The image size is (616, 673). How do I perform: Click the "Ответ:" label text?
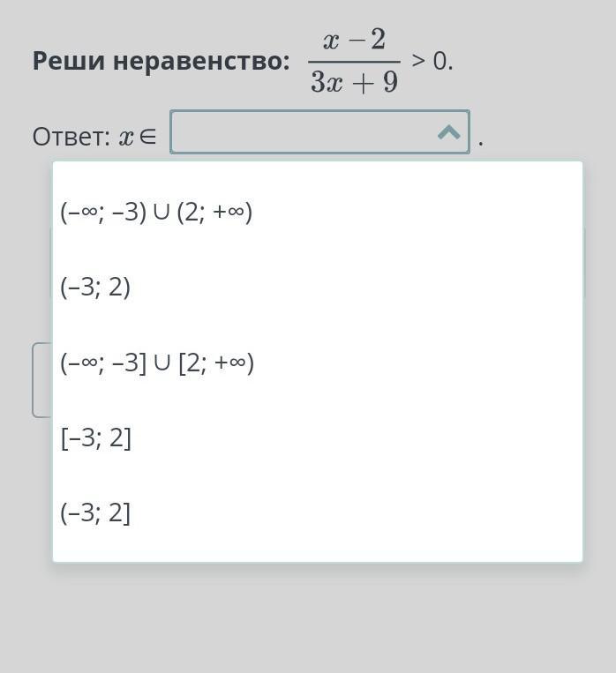click(71, 137)
